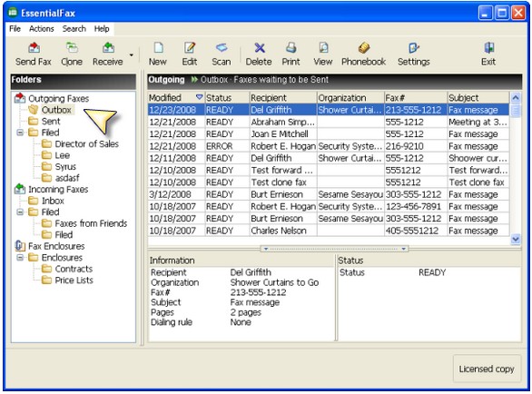Open the View fax tool

pyautogui.click(x=322, y=54)
